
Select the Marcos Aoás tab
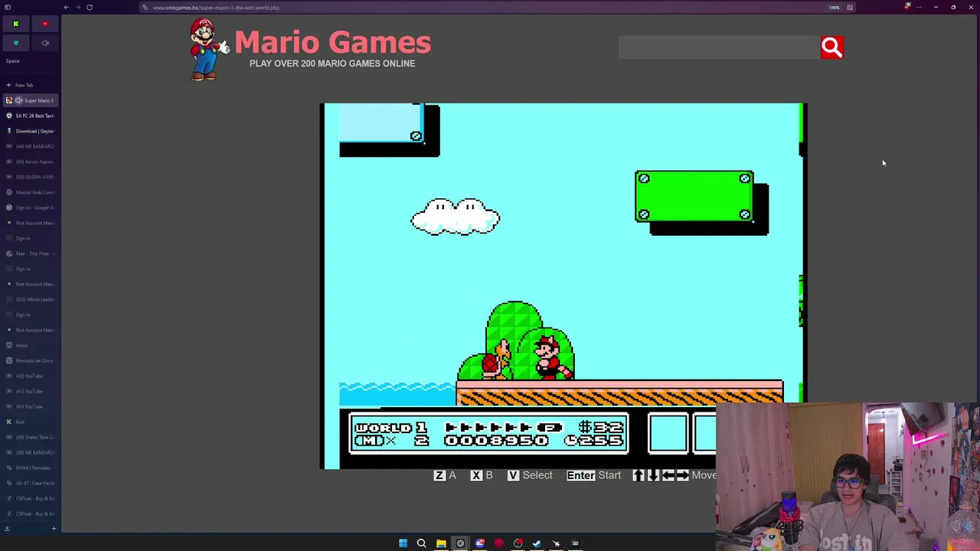31,192
